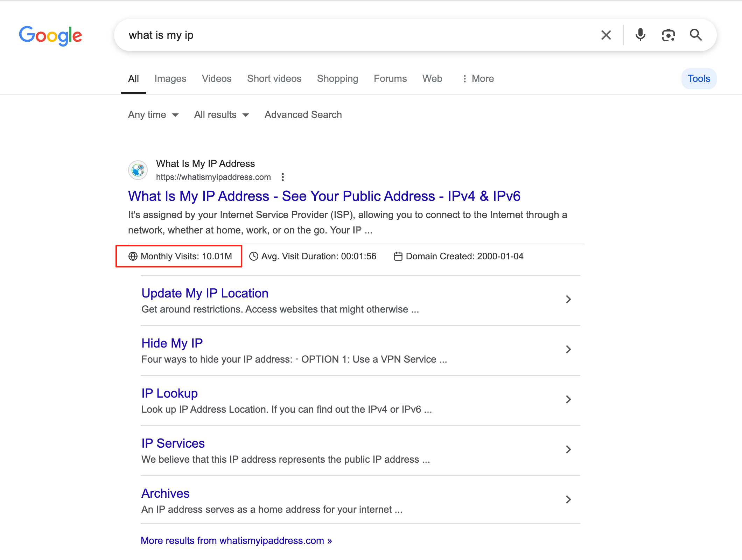Viewport: 742px width, 560px height.
Task: Click the What Is My IP Address favicon
Action: [138, 170]
